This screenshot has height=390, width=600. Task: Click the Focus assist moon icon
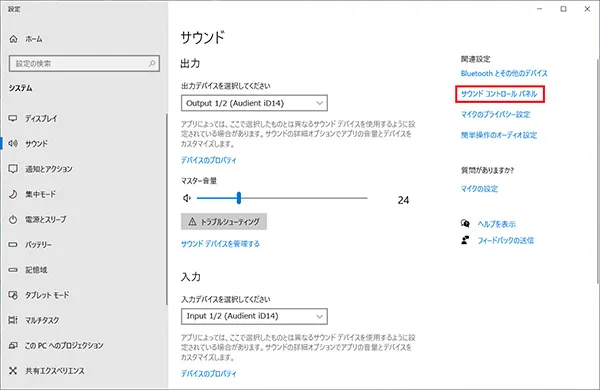(x=13, y=194)
